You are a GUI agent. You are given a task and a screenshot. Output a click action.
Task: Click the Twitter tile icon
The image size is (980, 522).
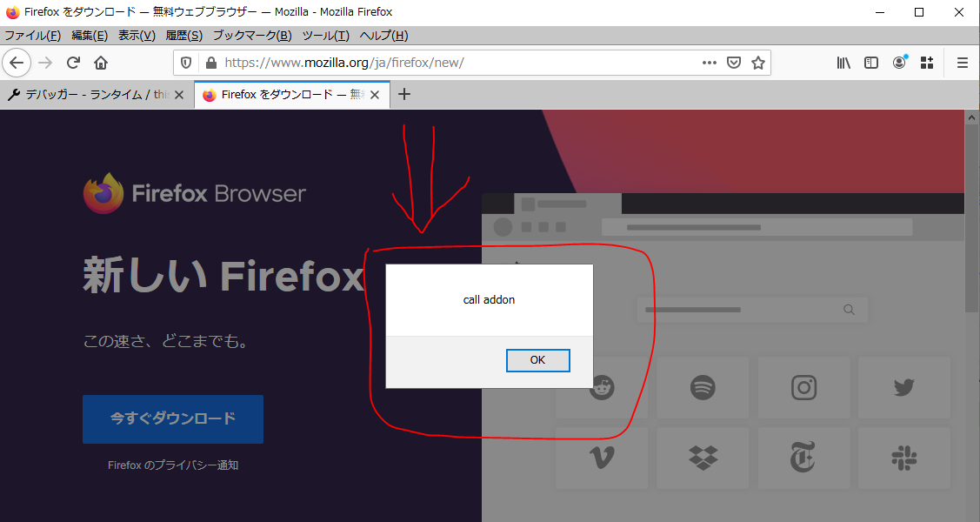[x=903, y=388]
